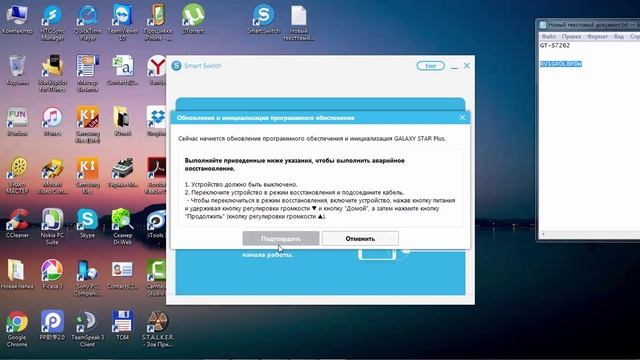640x360 pixels.
Task: Select the Новая папка folder icon
Action: (17, 274)
